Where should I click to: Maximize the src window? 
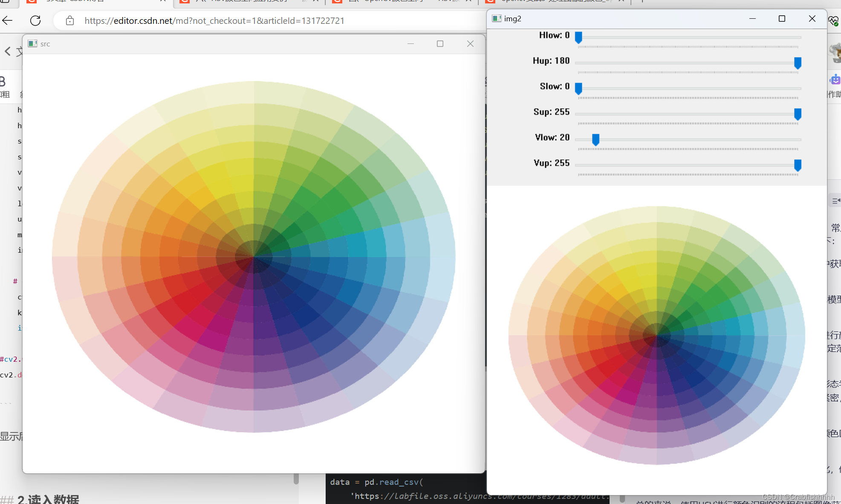click(440, 43)
